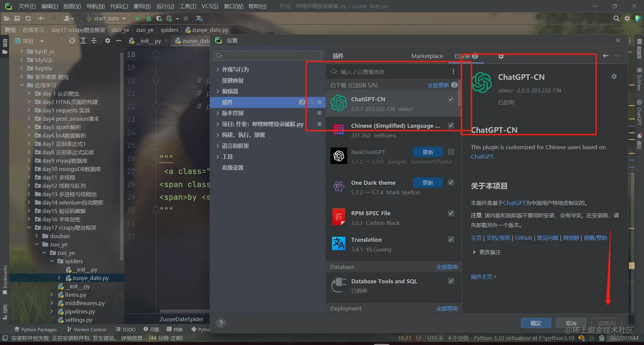This screenshot has width=644, height=345.
Task: Click the Search Everywhere magnifier icon
Action: coord(616,18)
